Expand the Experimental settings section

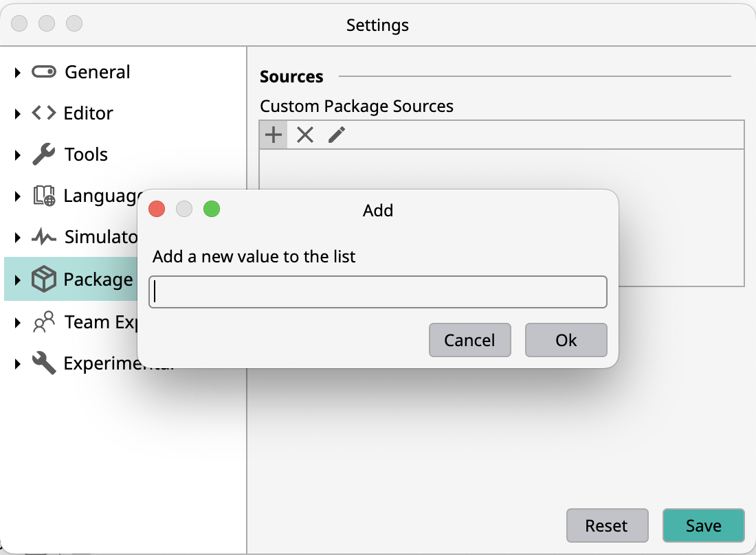coord(17,363)
